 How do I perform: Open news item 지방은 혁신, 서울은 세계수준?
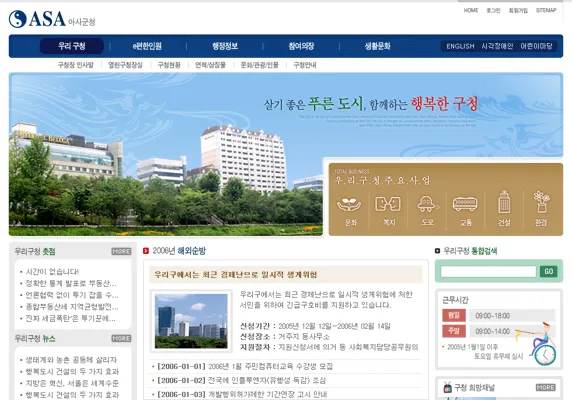pyautogui.click(x=72, y=383)
